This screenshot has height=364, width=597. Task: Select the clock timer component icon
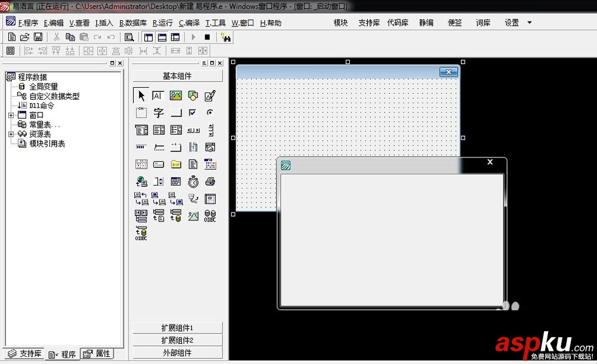[193, 181]
